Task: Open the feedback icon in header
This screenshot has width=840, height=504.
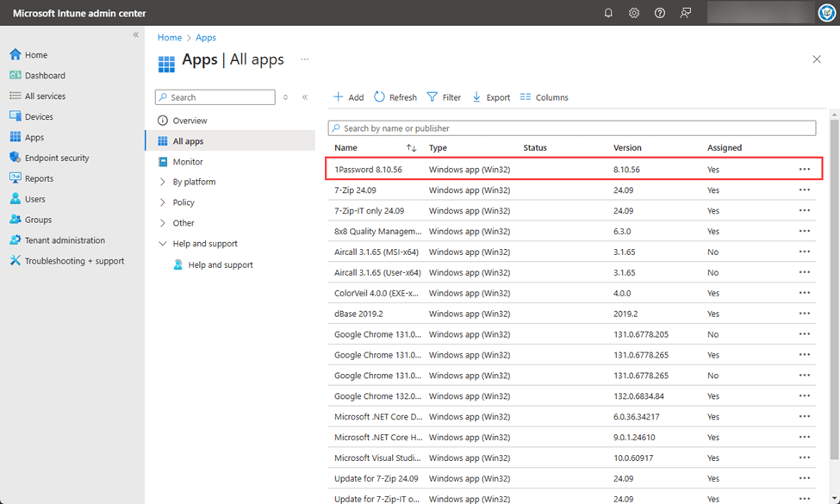Action: (x=686, y=13)
